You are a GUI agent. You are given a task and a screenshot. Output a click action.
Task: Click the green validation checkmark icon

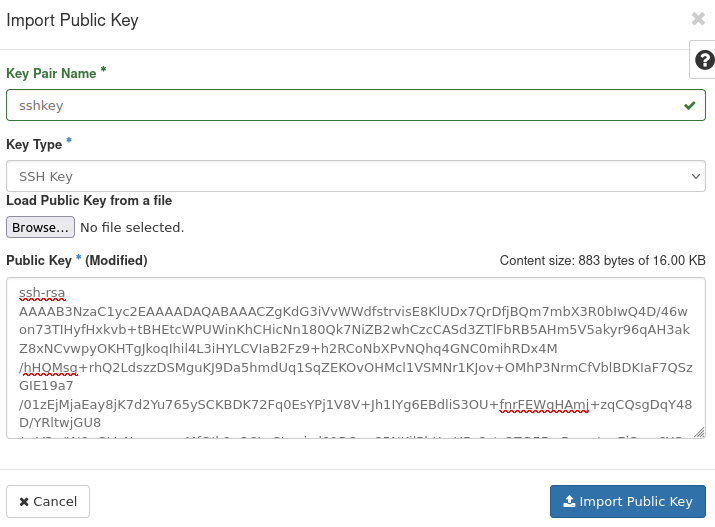point(690,105)
